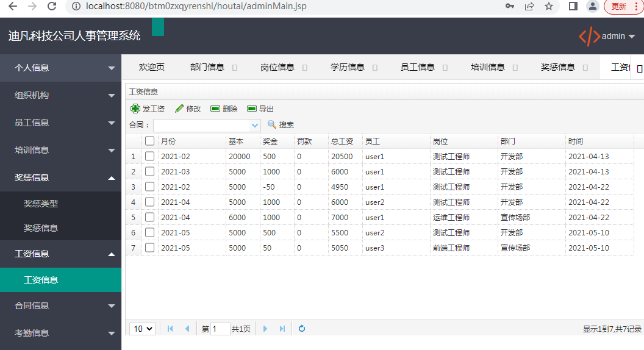Close the 员工信息 tab
Viewport: 644px width, 350px height.
445,68
